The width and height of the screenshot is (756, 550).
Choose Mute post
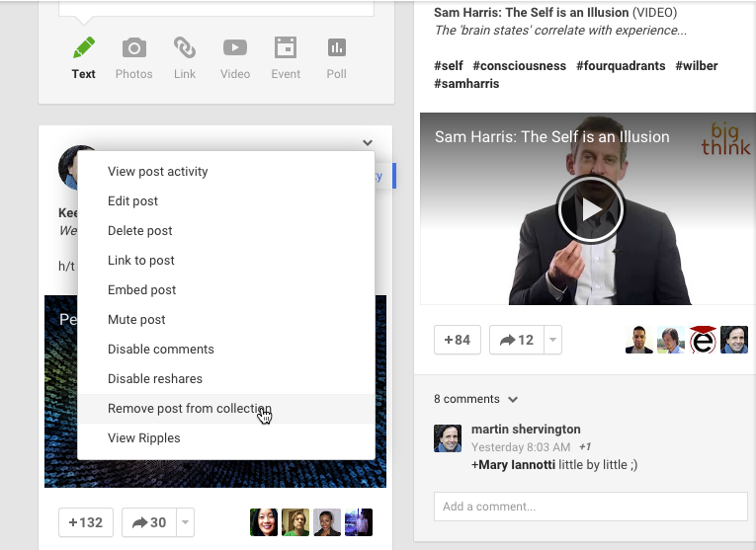point(226,319)
